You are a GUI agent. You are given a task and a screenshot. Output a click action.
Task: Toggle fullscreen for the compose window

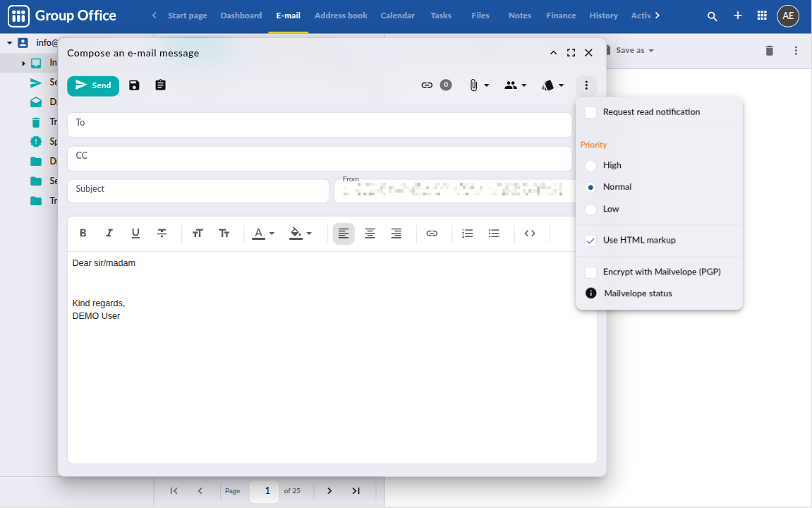571,53
